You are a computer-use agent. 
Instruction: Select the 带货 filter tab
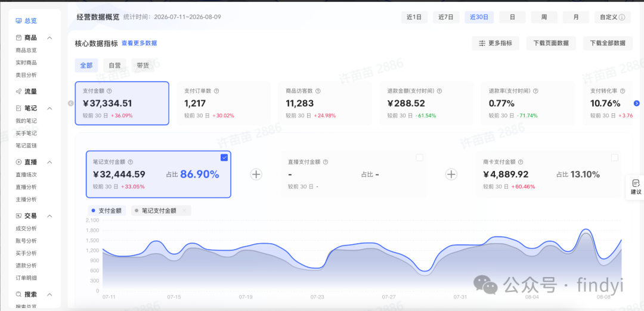pos(143,65)
